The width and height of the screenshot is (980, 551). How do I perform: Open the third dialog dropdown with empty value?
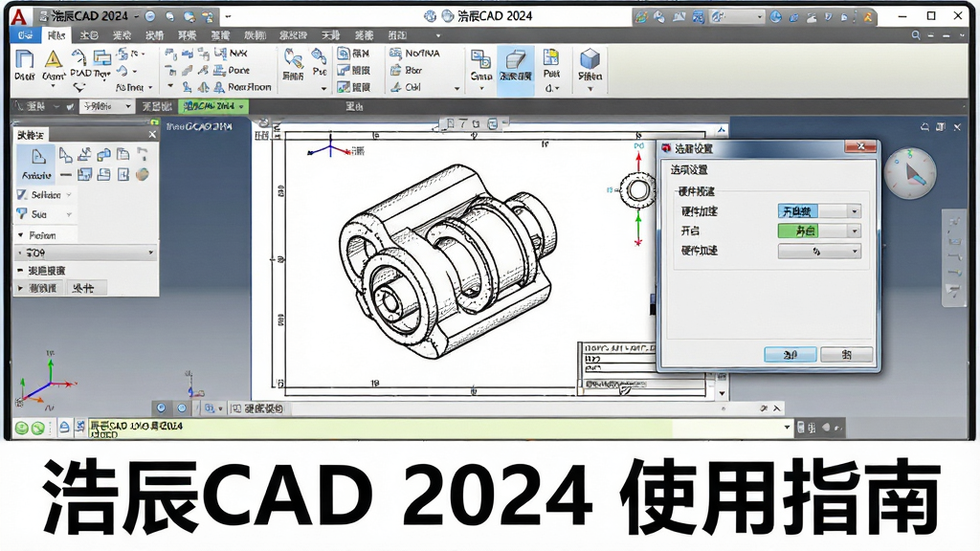coord(819,252)
